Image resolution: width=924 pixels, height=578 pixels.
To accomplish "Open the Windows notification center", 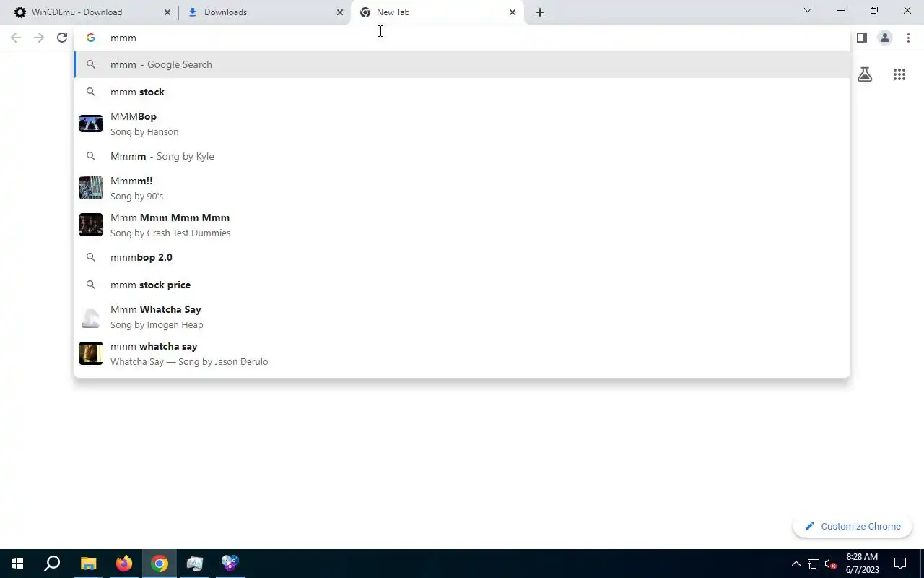I will [x=900, y=564].
